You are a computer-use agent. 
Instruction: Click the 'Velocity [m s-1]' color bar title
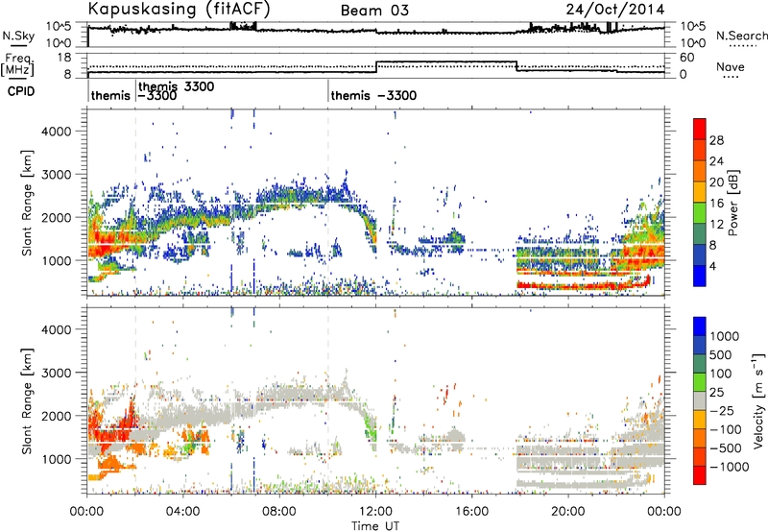coord(758,400)
